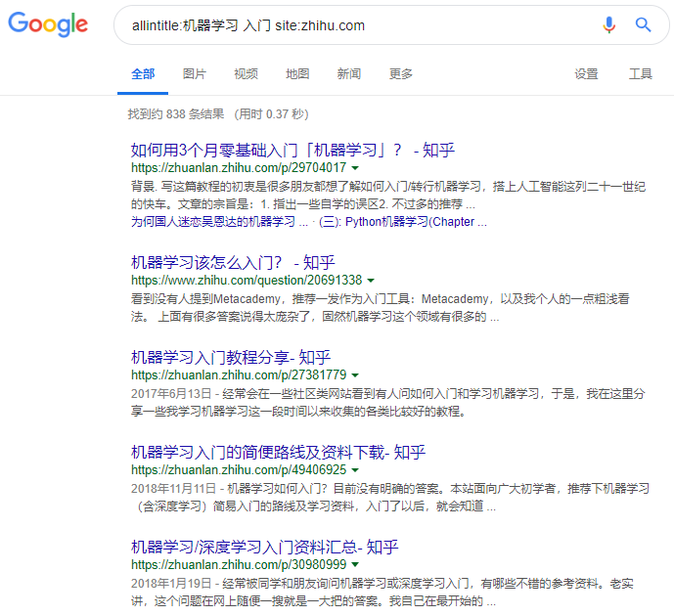The height and width of the screenshot is (616, 674).
Task: Start voice search with the microphone icon
Action: pyautogui.click(x=608, y=24)
